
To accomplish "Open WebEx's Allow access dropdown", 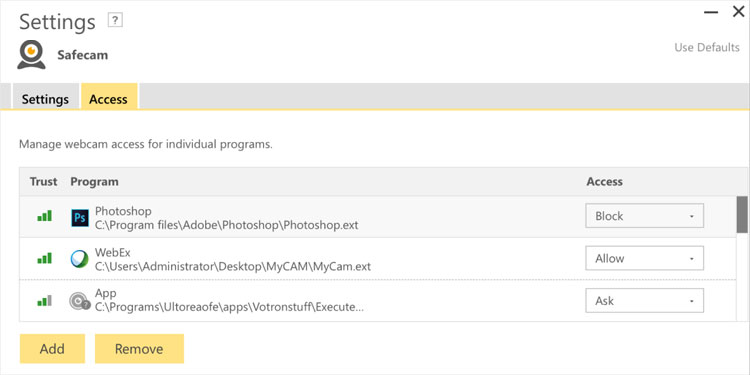I will pos(644,258).
